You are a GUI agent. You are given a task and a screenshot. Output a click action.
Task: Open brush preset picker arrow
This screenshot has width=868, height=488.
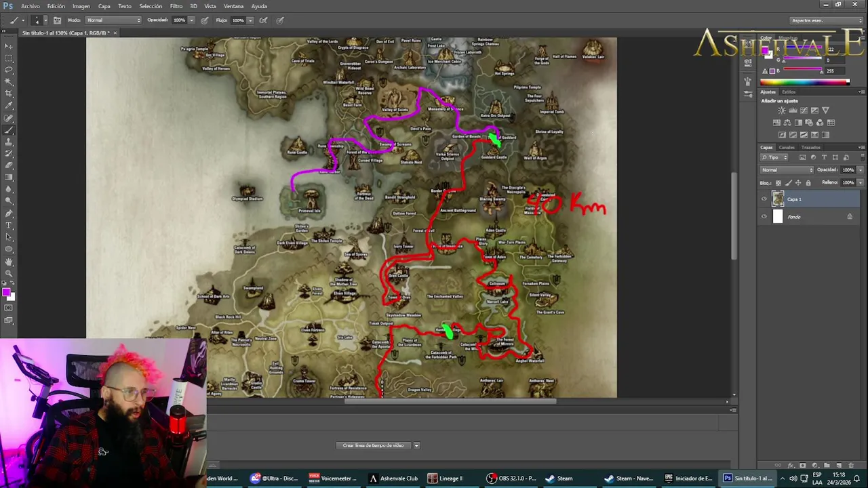45,20
